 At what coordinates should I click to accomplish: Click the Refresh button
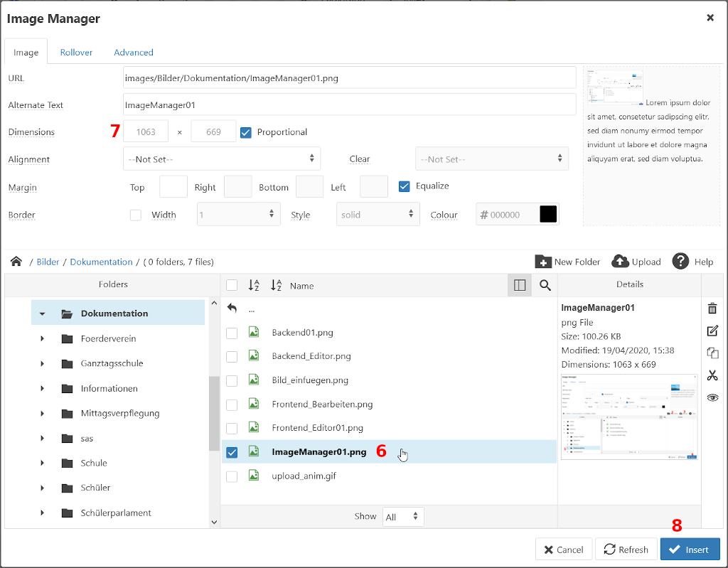[x=626, y=550]
